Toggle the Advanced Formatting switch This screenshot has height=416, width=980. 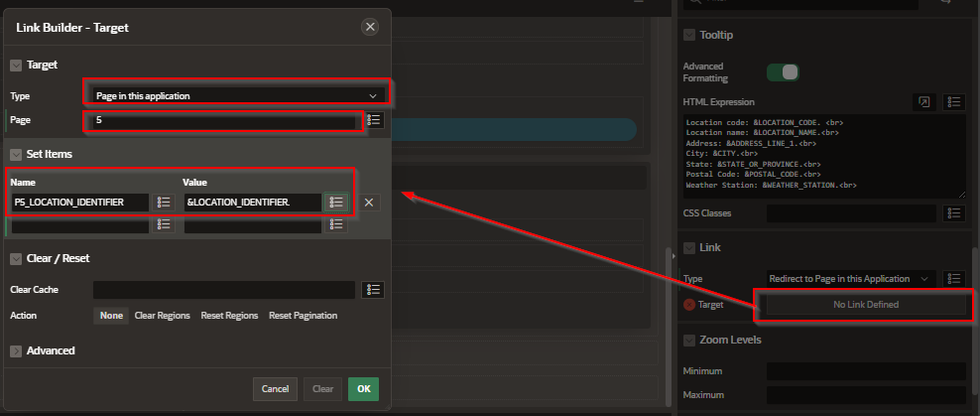tap(783, 71)
